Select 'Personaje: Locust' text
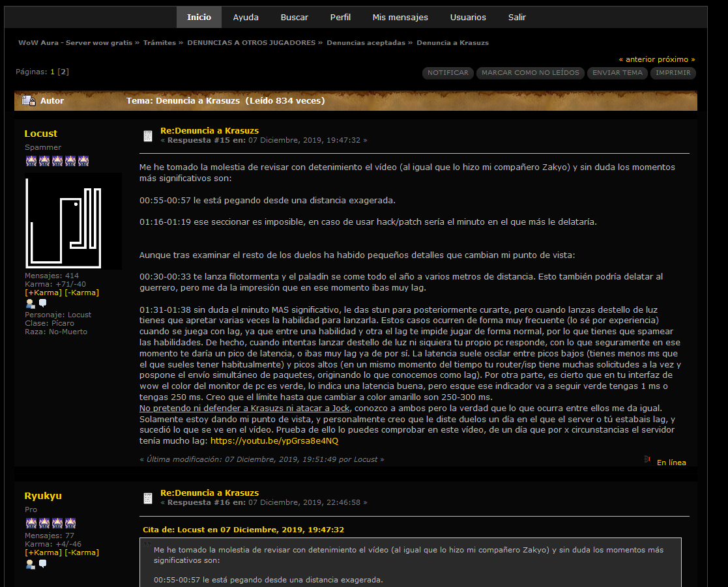The width and height of the screenshot is (728, 587). coord(58,315)
